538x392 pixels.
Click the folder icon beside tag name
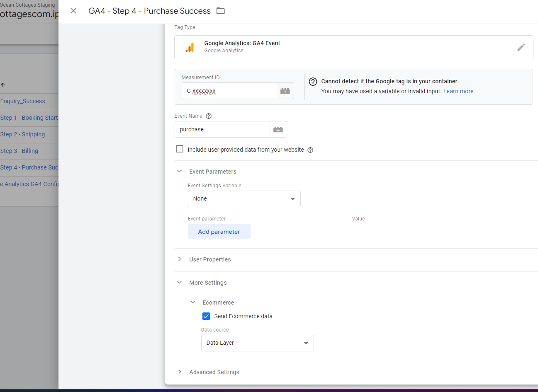coord(221,11)
